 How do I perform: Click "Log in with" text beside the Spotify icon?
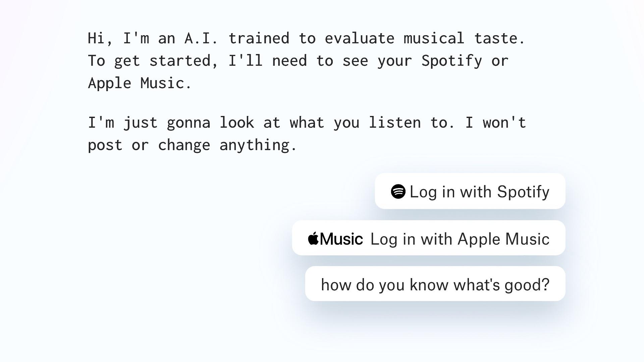451,192
